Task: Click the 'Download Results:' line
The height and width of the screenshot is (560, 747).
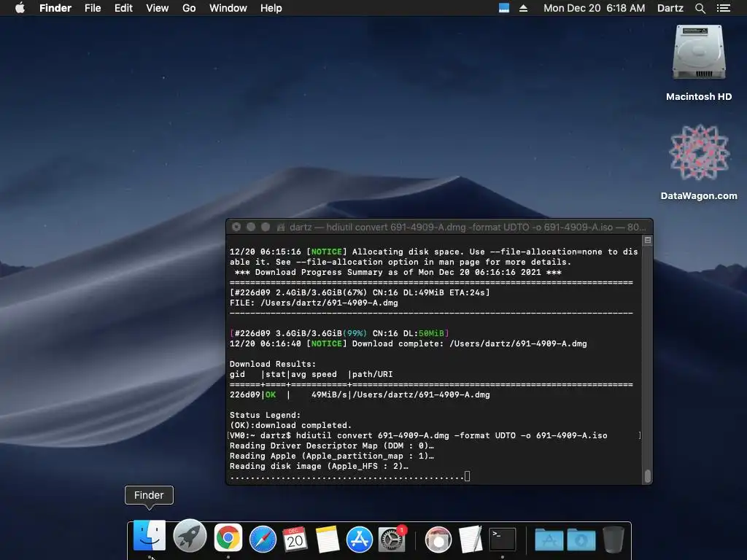Action: [273, 364]
